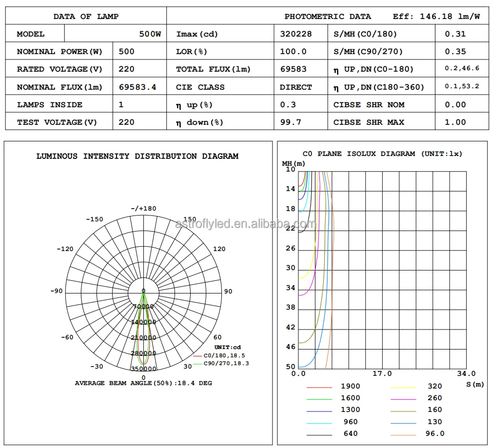
Task: Click the PHOTOMETRIC DATA header
Action: pyautogui.click(x=328, y=17)
